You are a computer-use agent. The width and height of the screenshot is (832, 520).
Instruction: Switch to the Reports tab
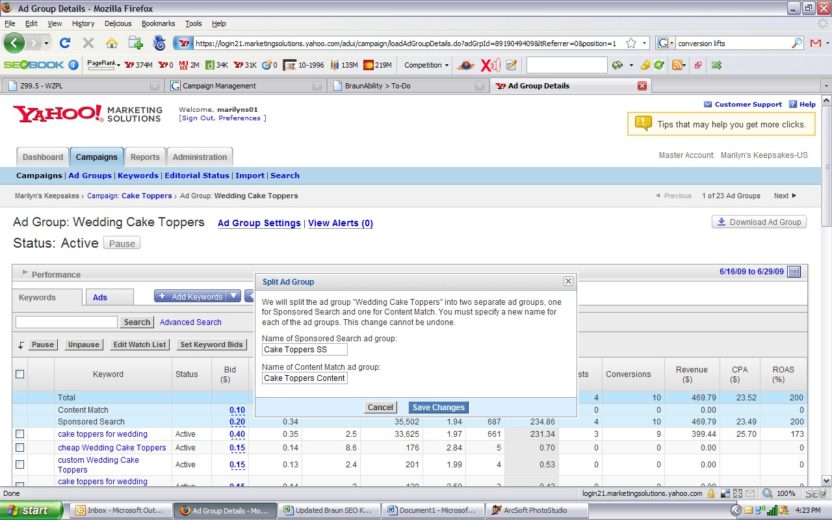pos(145,157)
